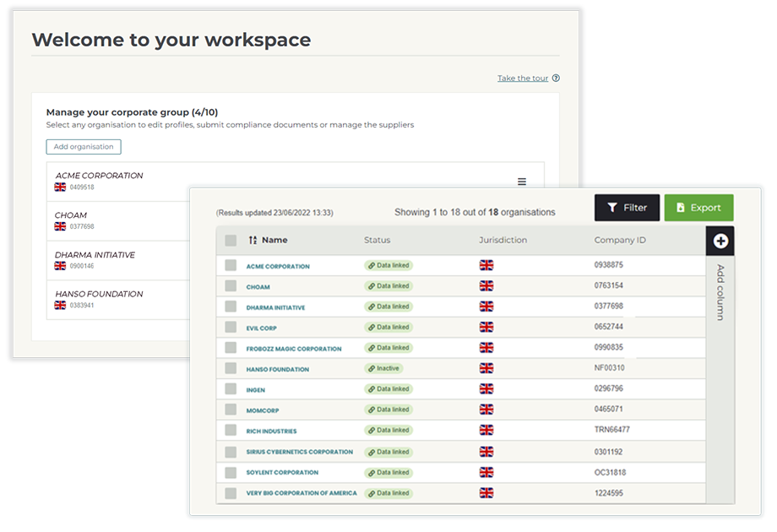The image size is (777, 532).
Task: Click the sort icon next to Name
Action: (253, 240)
